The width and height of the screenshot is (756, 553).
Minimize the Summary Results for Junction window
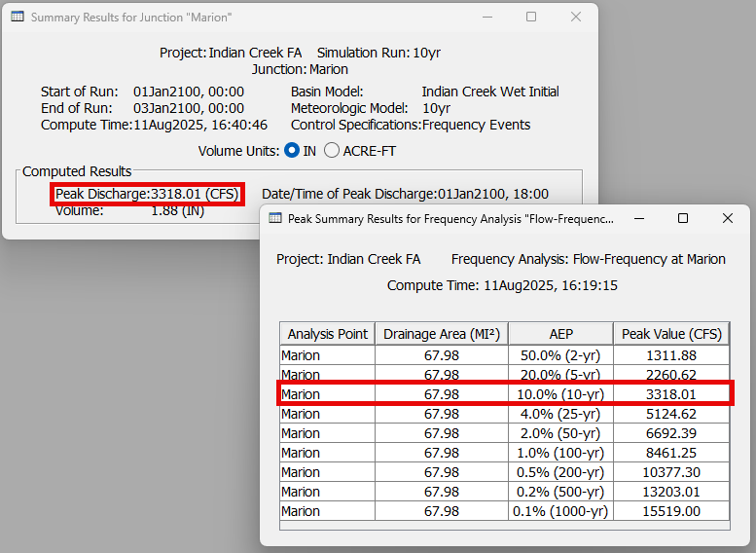click(x=487, y=17)
